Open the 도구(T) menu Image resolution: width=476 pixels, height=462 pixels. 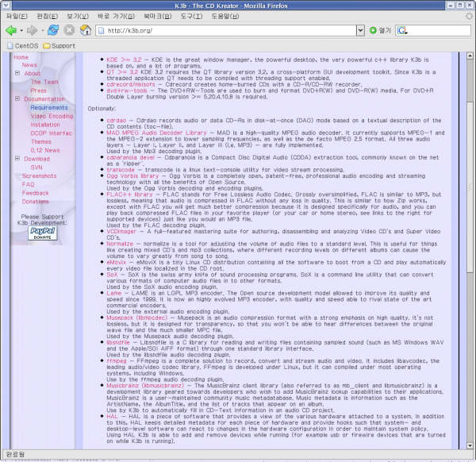click(x=191, y=17)
